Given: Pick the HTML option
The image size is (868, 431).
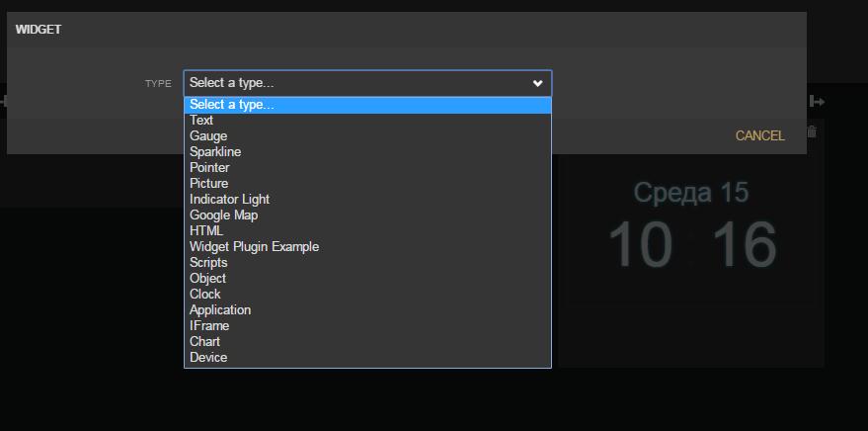Looking at the screenshot, I should [x=206, y=231].
